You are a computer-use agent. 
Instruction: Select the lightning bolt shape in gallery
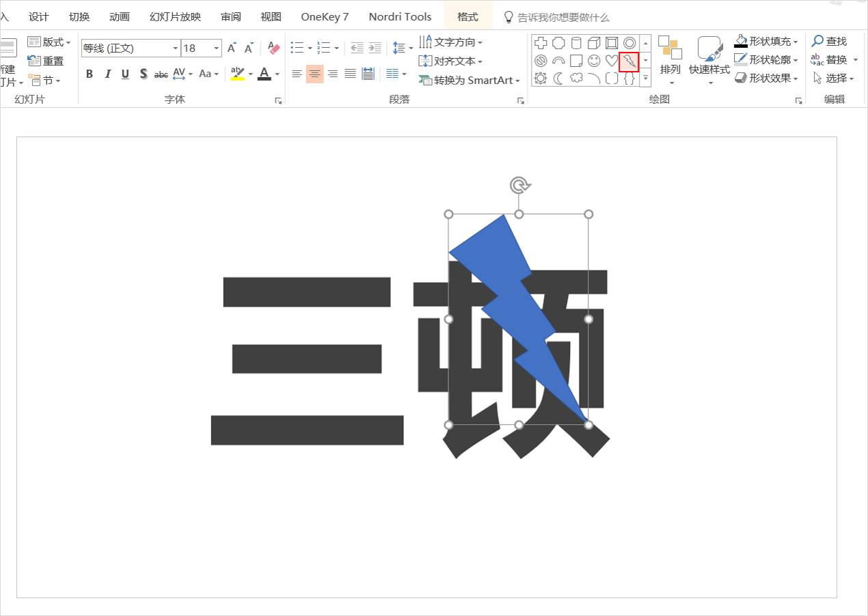tap(629, 61)
